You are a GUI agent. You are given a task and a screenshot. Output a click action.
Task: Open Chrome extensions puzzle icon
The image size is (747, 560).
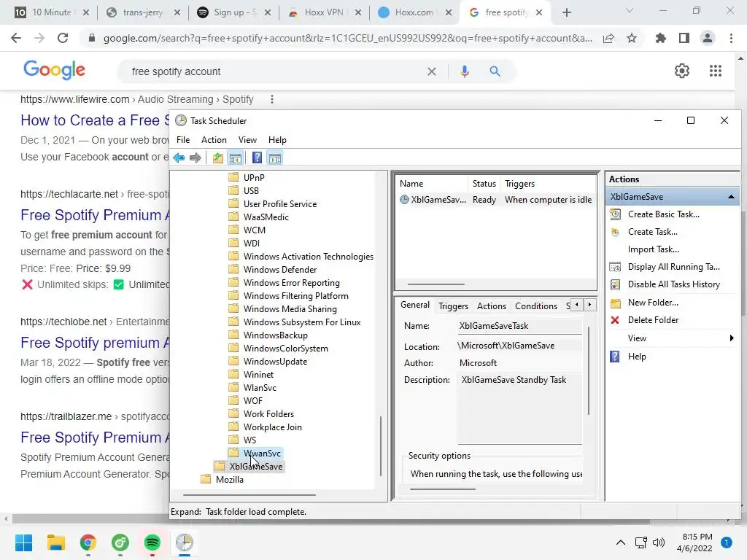point(660,38)
